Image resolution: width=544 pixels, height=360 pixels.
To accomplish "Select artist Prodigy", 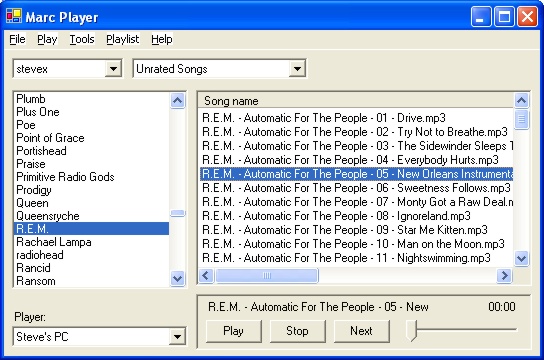I will [92, 190].
